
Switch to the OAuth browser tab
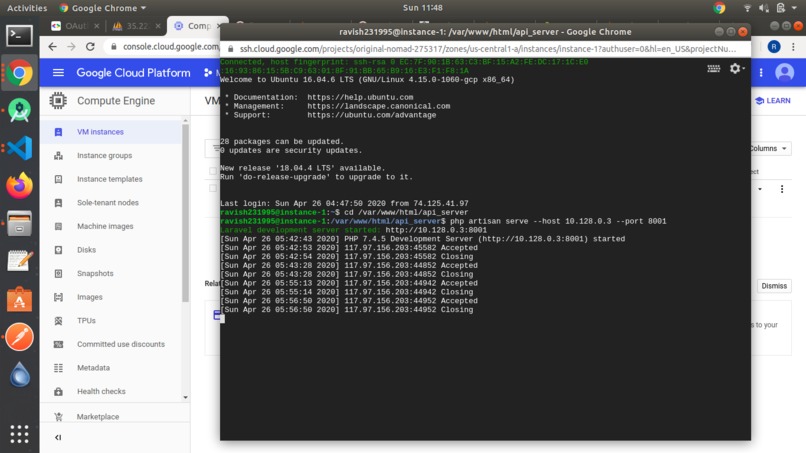pos(76,26)
